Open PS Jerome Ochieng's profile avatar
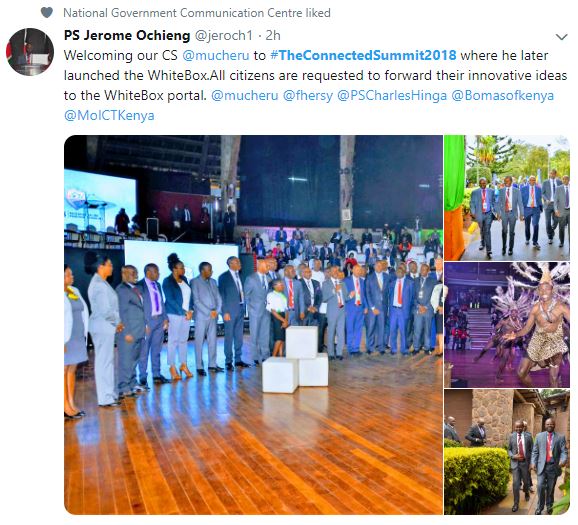This screenshot has height=525, width=578. coord(30,52)
